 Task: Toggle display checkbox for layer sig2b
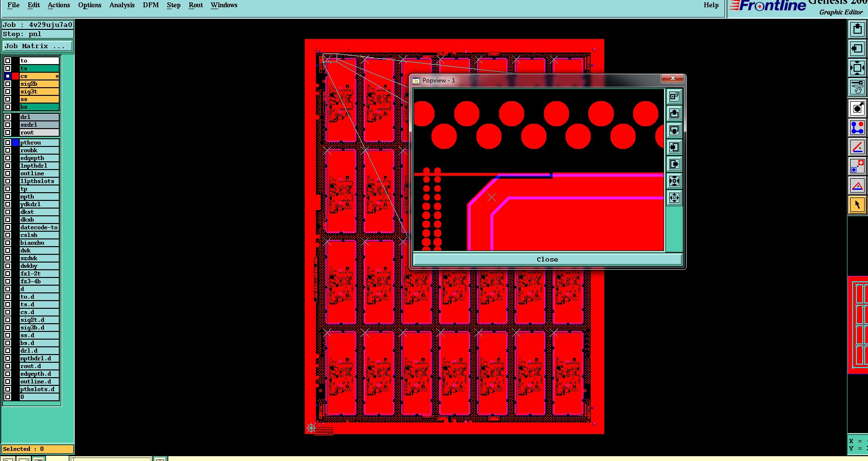tap(8, 84)
